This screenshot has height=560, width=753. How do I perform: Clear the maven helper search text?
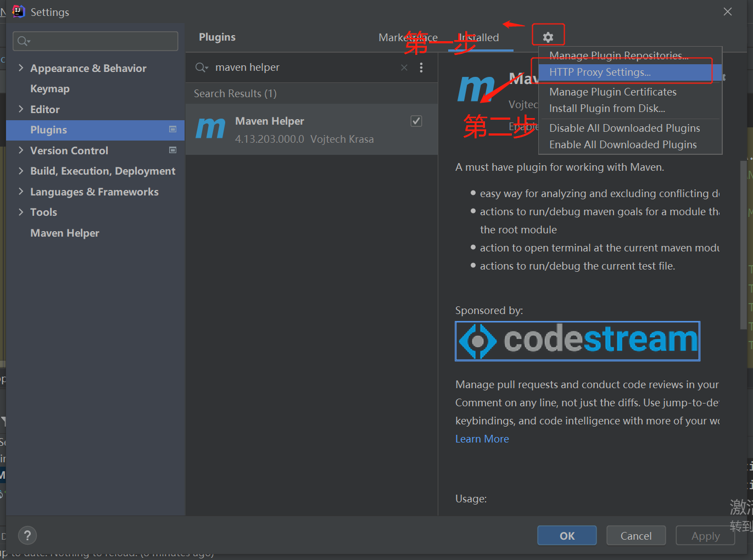click(x=404, y=68)
